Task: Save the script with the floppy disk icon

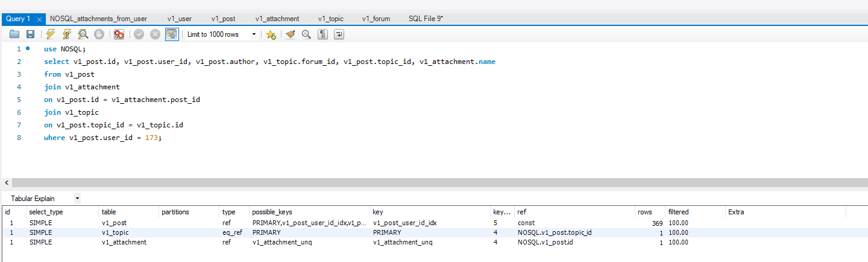Action: (30, 34)
